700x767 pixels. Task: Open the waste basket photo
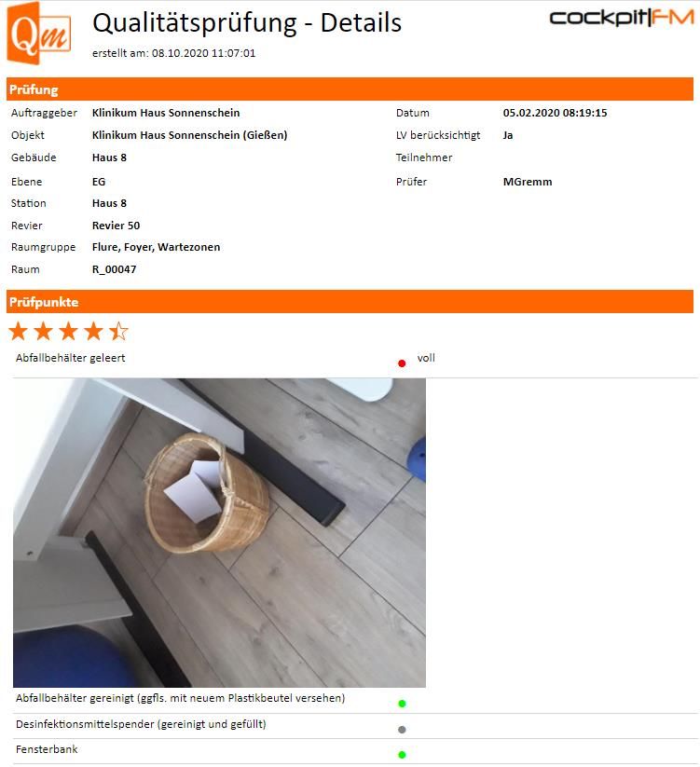coord(219,533)
